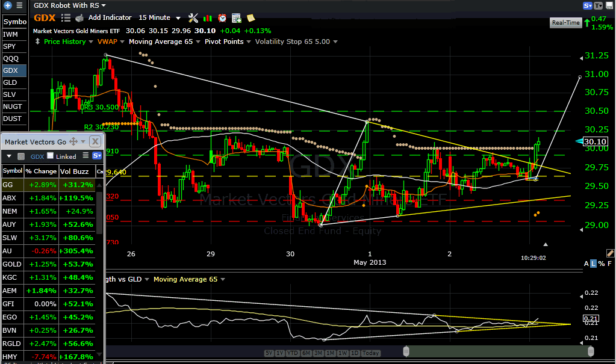Image resolution: width=616 pixels, height=364 pixels.
Task: Toggle the Linked checkbox in watchlist panel
Action: (x=50, y=155)
